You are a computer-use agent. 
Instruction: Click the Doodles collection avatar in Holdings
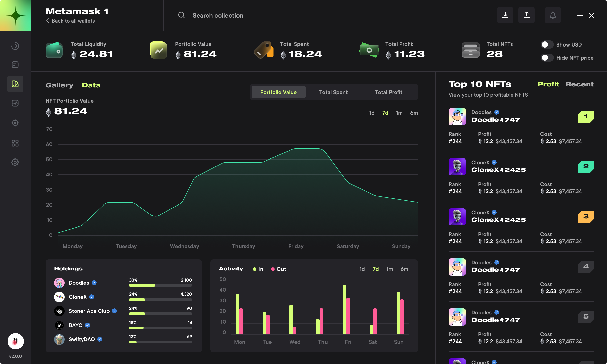[x=59, y=283]
